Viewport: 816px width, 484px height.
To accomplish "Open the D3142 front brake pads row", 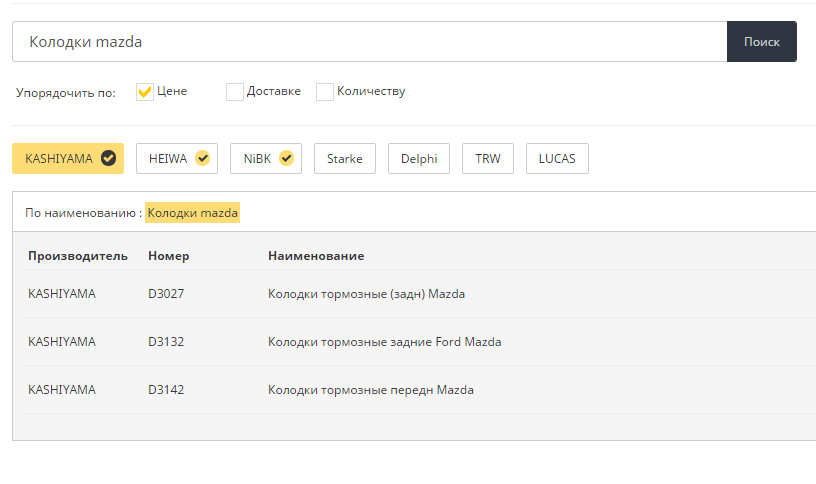I will pyautogui.click(x=419, y=390).
